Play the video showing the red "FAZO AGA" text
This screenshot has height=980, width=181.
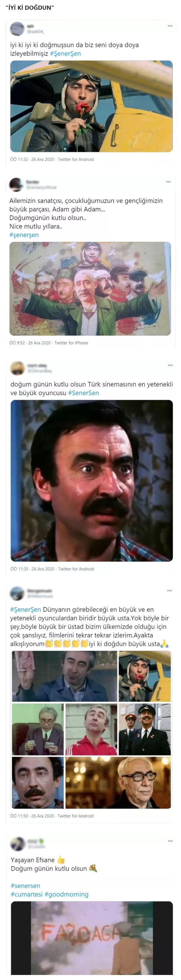[x=92, y=938]
